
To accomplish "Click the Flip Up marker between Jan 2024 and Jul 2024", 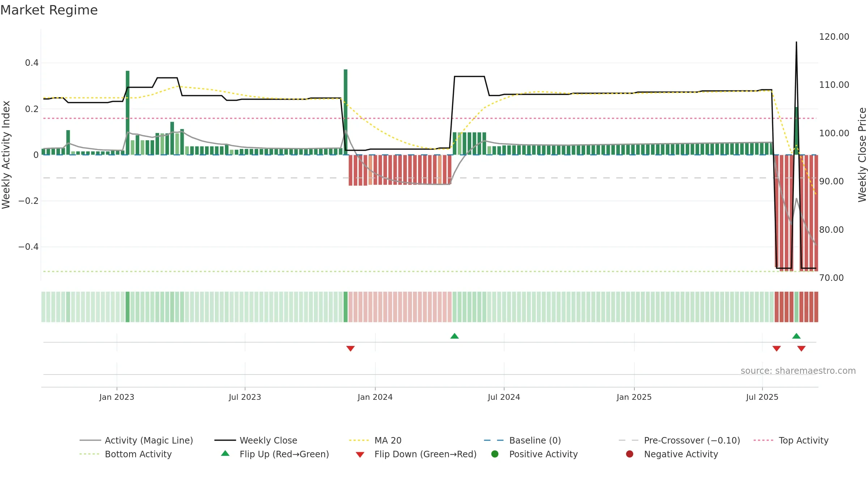I will pyautogui.click(x=455, y=336).
